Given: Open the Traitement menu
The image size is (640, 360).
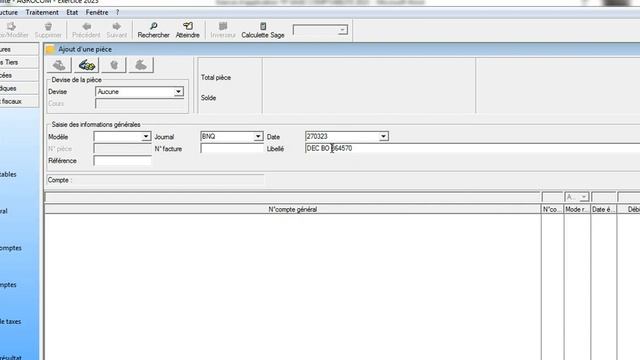Looking at the screenshot, I should pyautogui.click(x=42, y=12).
